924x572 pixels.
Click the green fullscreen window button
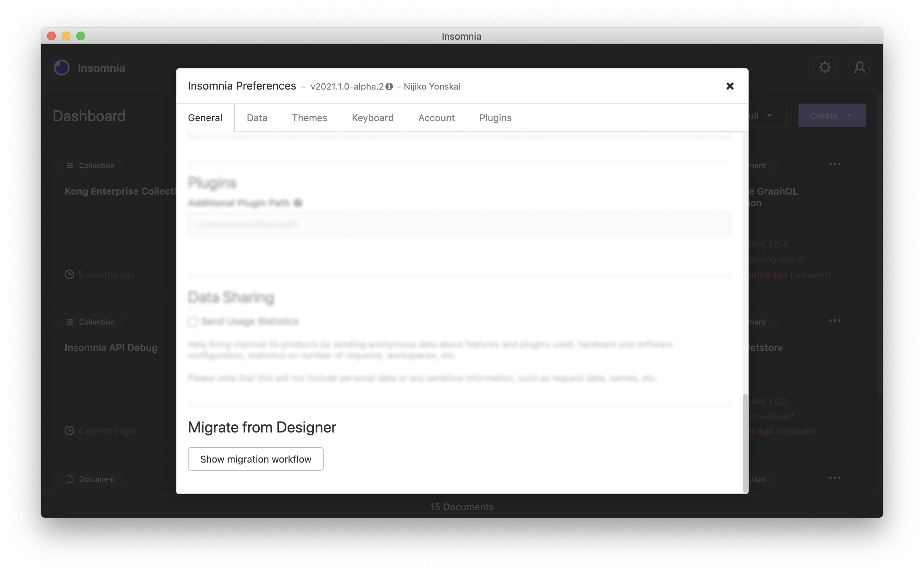[x=80, y=36]
